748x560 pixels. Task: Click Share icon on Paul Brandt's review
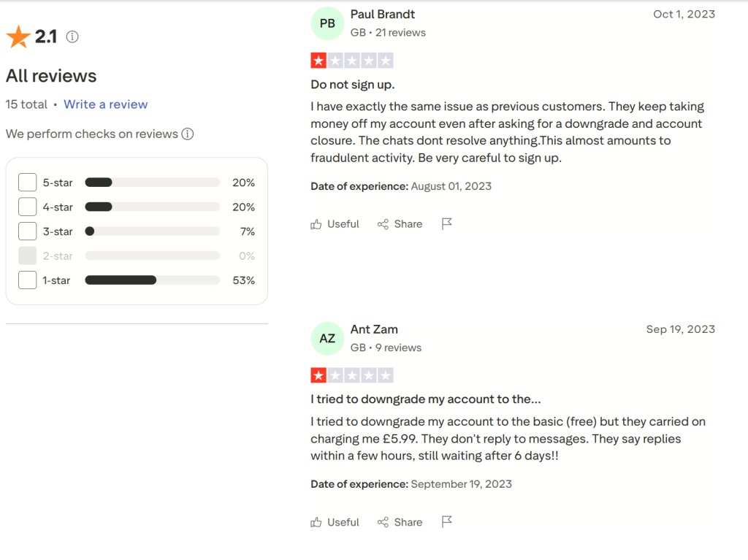tap(383, 224)
